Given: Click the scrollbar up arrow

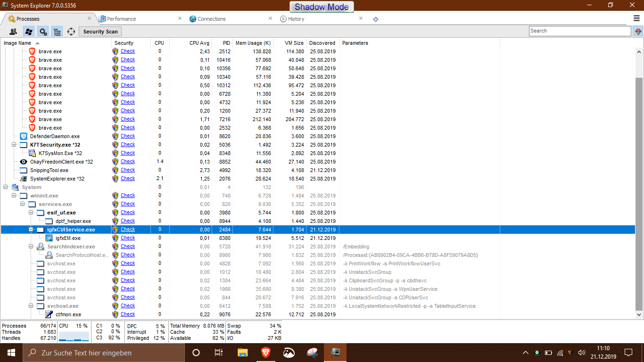Looking at the screenshot, I should [x=639, y=51].
